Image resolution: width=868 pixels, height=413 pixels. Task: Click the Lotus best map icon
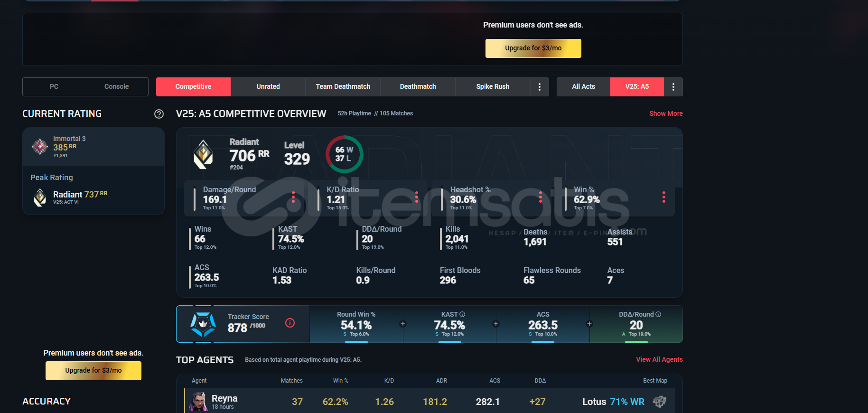660,402
